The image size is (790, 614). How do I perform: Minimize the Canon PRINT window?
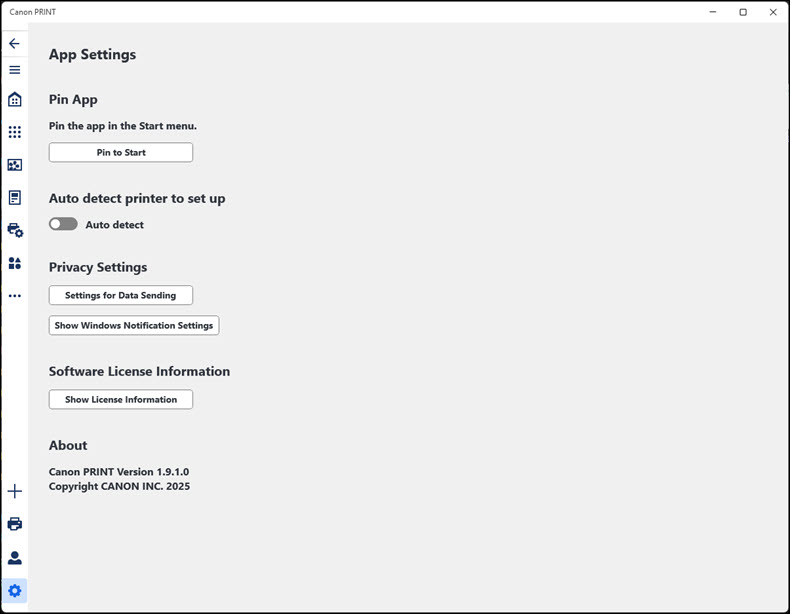pos(712,12)
